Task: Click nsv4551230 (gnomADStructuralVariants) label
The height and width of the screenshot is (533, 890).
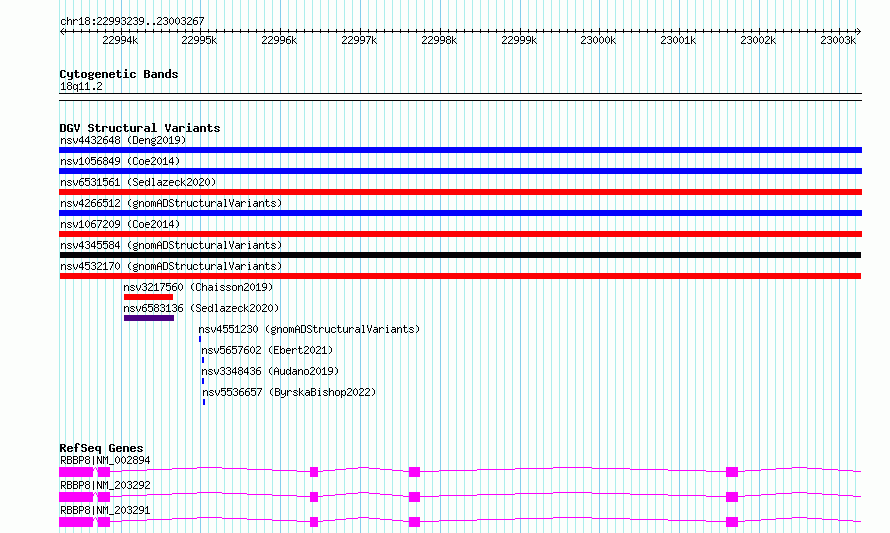Action: point(309,329)
